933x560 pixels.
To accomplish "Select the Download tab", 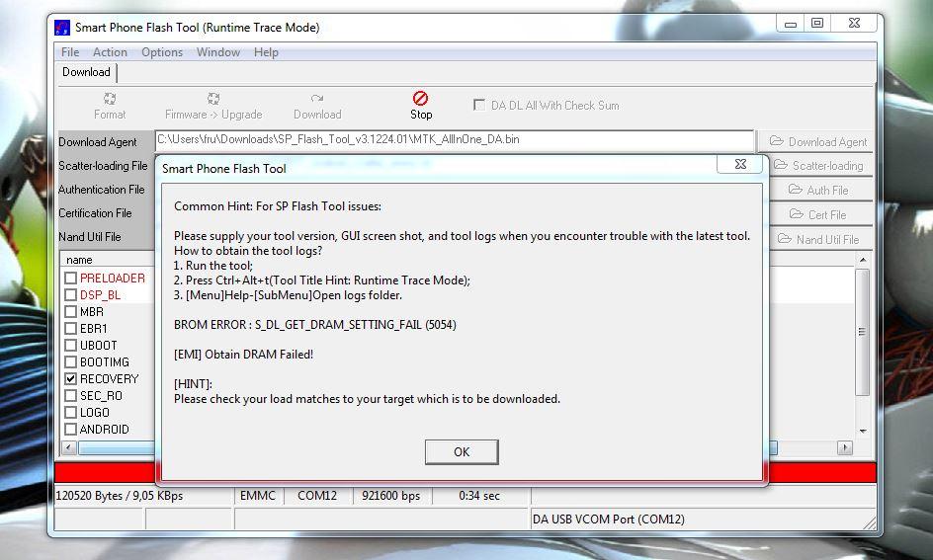I will [87, 72].
